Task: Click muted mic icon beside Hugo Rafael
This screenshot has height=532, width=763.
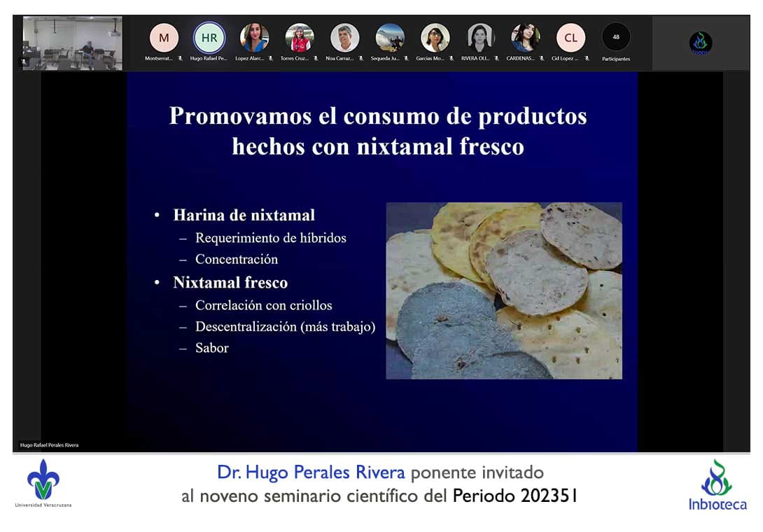Action: [225, 59]
